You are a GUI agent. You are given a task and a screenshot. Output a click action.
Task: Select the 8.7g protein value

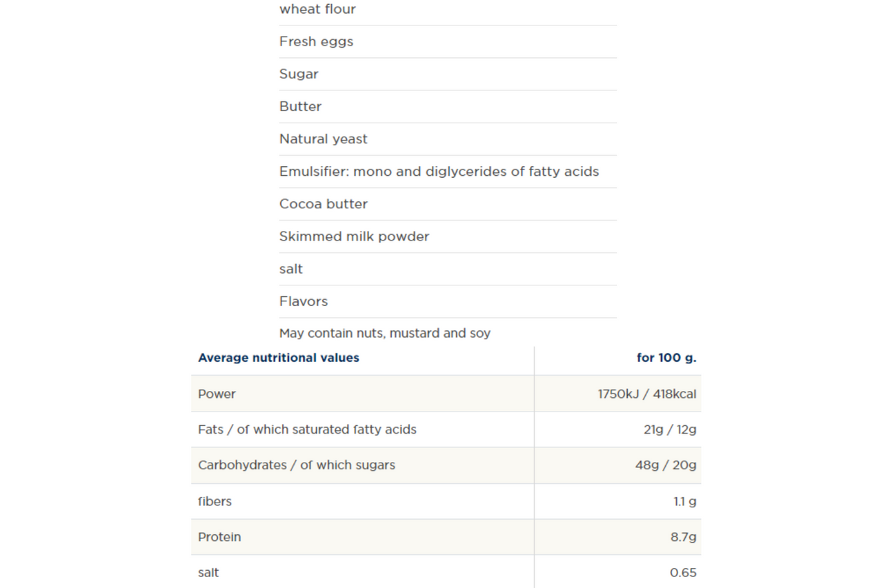point(684,537)
